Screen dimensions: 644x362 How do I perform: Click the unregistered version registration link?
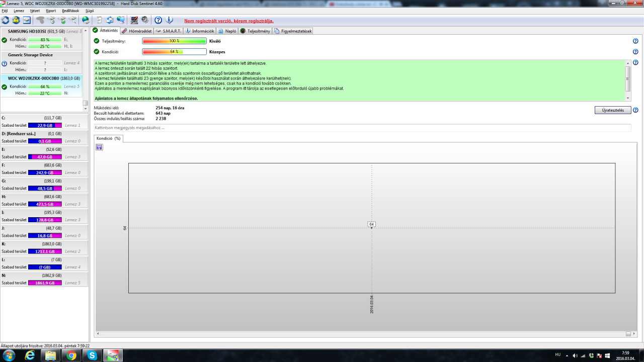229,21
